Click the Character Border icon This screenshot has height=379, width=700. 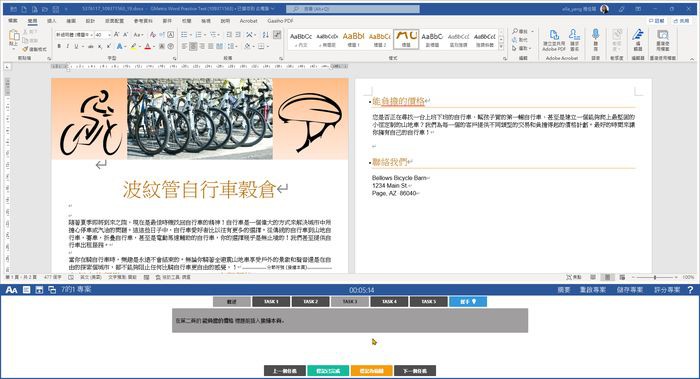pyautogui.click(x=171, y=34)
